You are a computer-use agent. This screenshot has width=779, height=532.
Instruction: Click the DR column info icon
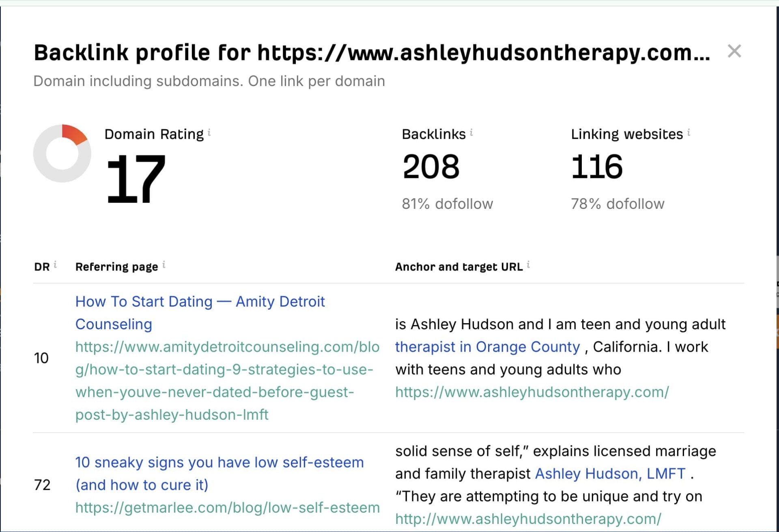click(55, 265)
